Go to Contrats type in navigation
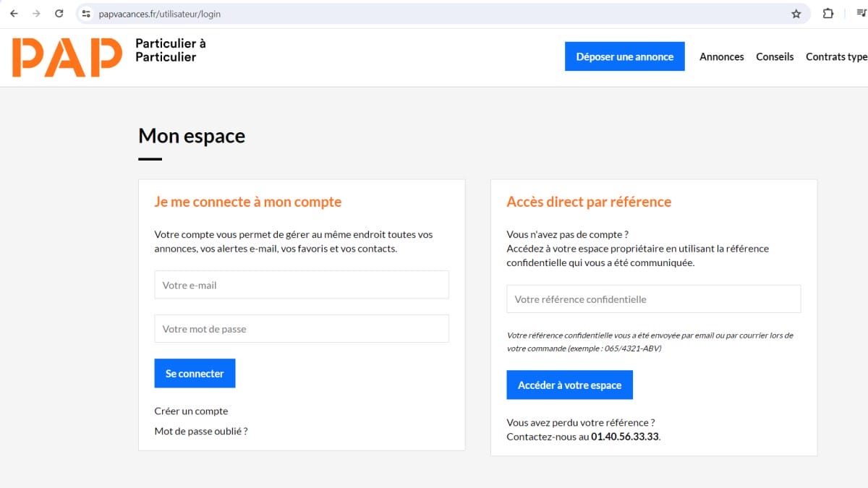The width and height of the screenshot is (868, 488). pos(836,56)
